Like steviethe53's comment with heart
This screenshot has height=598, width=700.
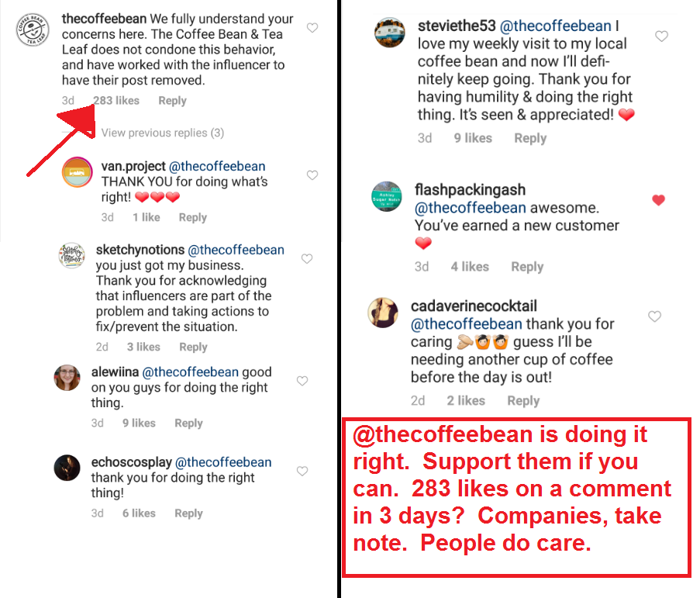click(661, 36)
